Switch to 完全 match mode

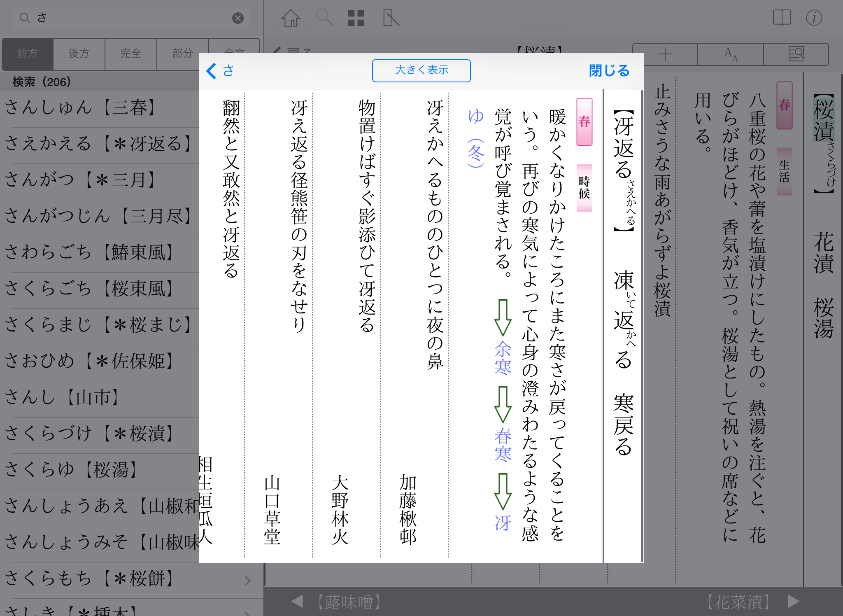pos(131,54)
